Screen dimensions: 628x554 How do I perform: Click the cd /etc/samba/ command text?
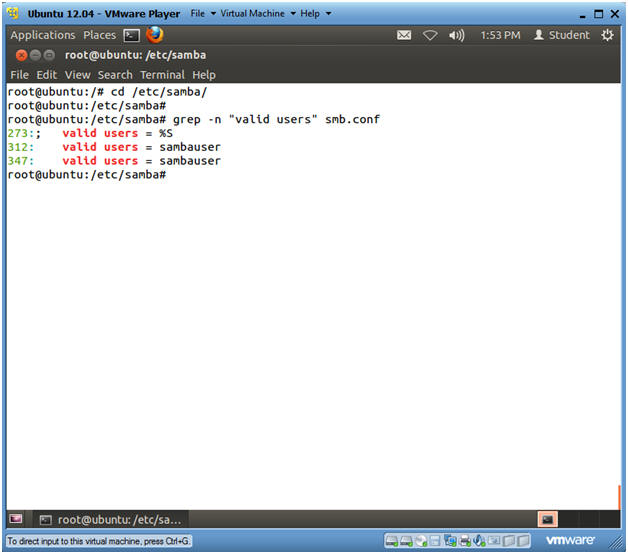coord(159,92)
